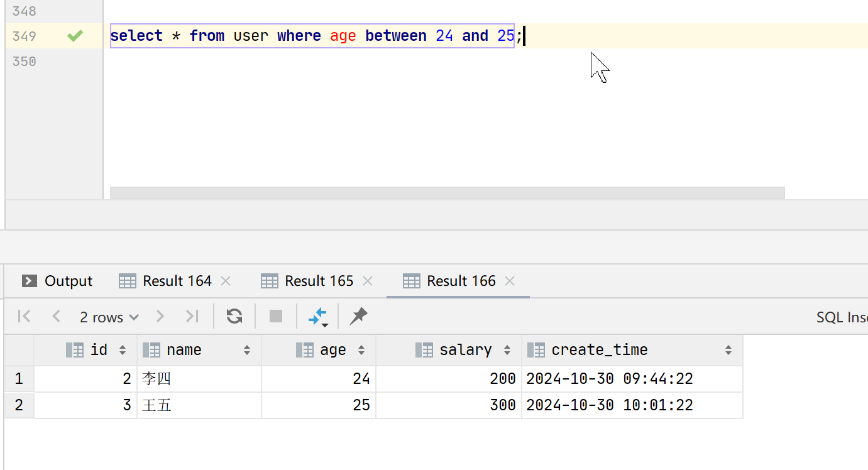
Task: Sort by the create_time column arrows
Action: click(728, 351)
